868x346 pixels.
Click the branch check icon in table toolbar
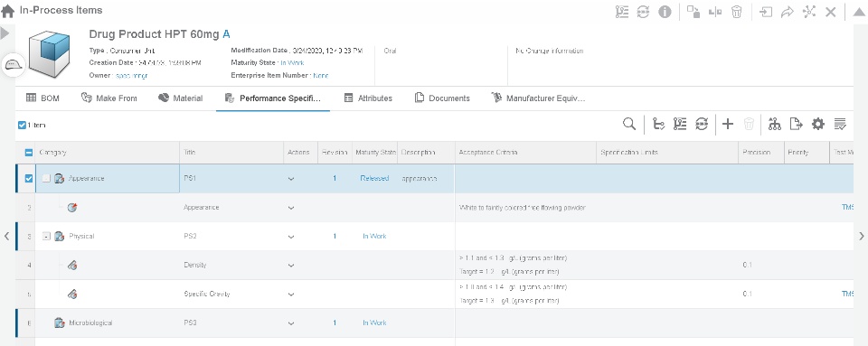tap(659, 125)
